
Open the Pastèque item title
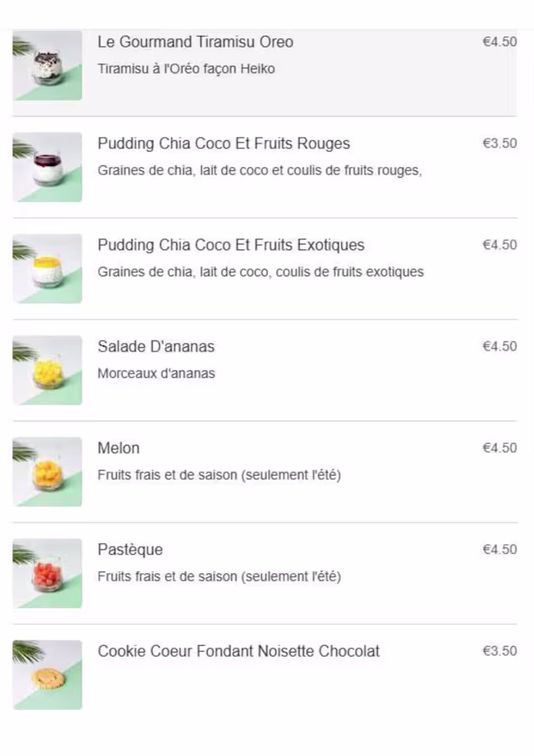130,550
